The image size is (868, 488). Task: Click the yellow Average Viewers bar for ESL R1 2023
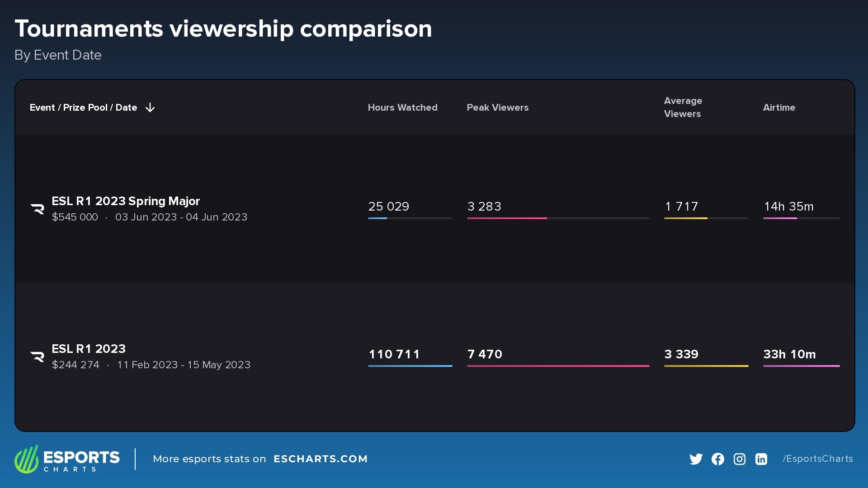coord(706,366)
